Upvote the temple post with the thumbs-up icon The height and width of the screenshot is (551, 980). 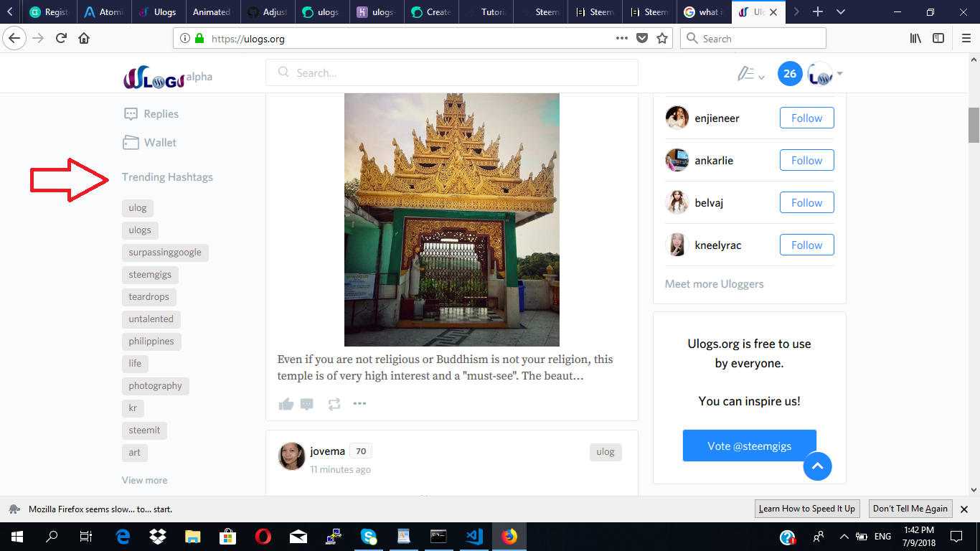pos(286,403)
